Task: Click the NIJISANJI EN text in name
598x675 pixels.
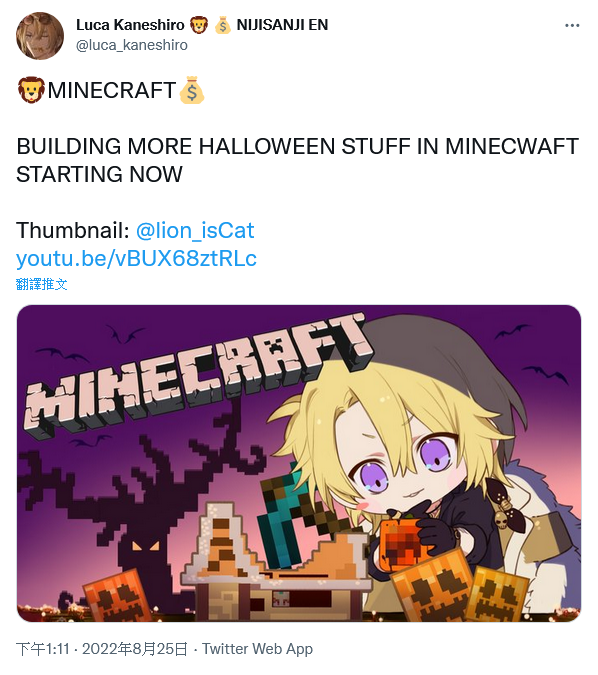Action: tap(282, 25)
